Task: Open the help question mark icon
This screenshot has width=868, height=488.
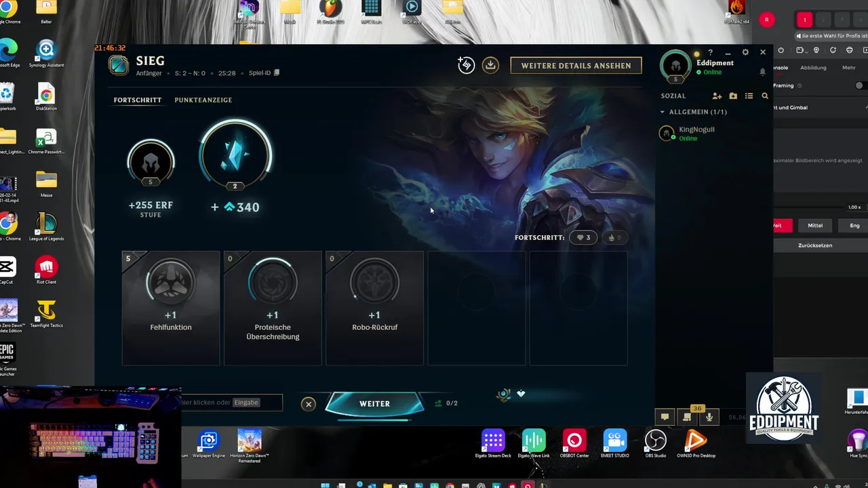Action: [711, 52]
